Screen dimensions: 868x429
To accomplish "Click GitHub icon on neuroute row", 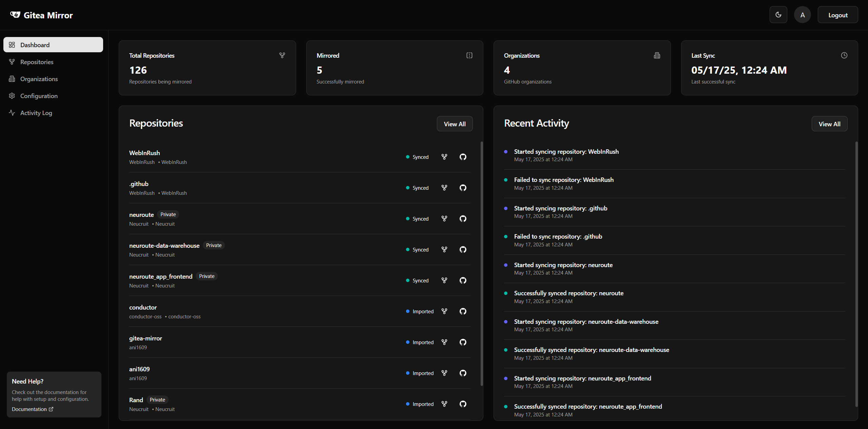I will (x=463, y=219).
